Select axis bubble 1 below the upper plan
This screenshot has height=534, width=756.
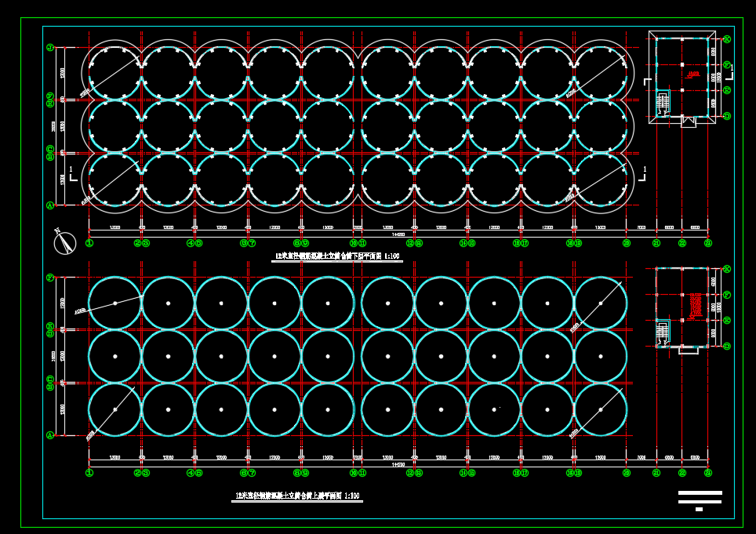(x=89, y=243)
